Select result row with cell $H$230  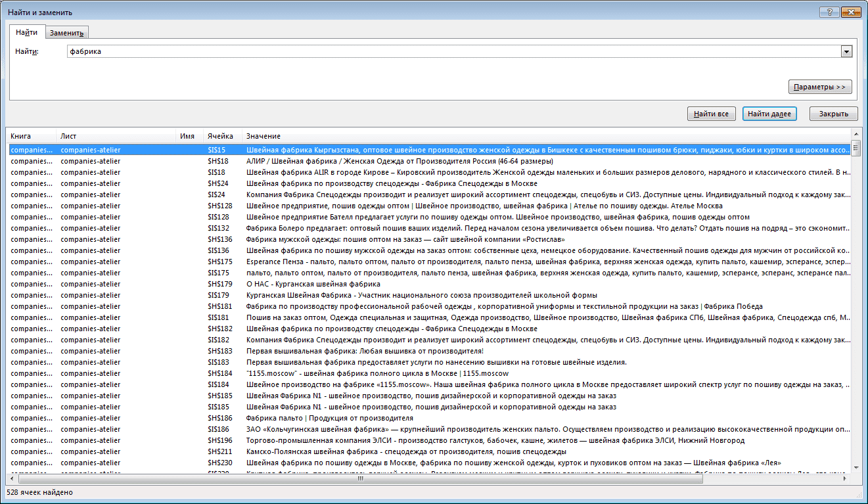coord(429,463)
